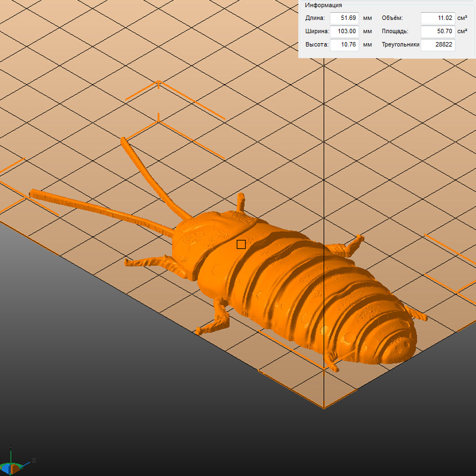Select the cockroach model's striped abdomen
The image size is (476, 476).
click(x=310, y=293)
